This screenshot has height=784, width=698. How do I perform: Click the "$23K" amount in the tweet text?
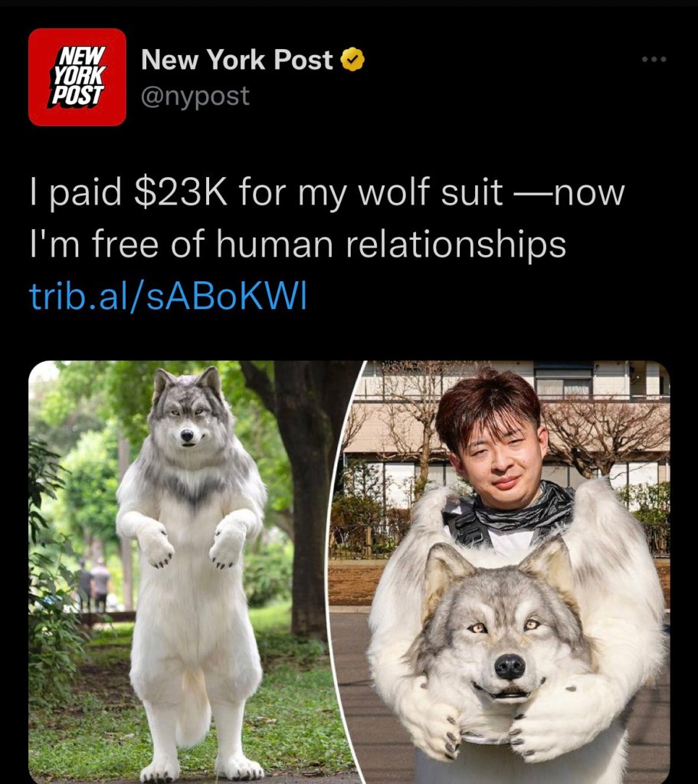click(x=181, y=192)
